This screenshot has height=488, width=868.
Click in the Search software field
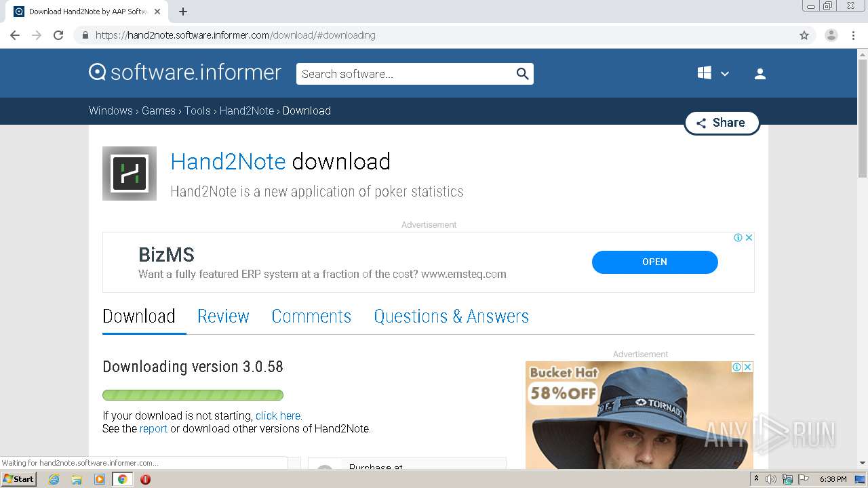(405, 74)
